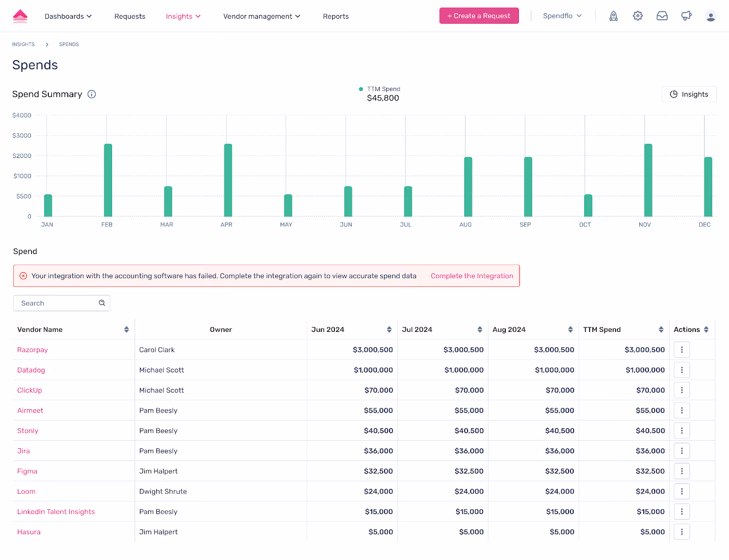The image size is (729, 560).
Task: Open the ClickUp vendor link
Action: pos(30,390)
